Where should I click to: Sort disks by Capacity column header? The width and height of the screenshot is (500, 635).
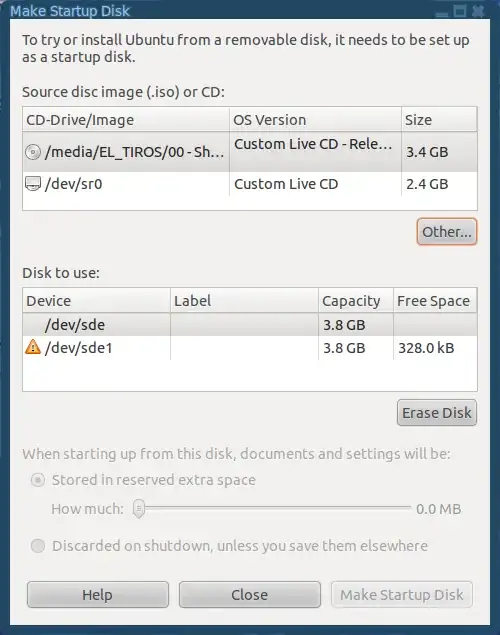coord(356,300)
